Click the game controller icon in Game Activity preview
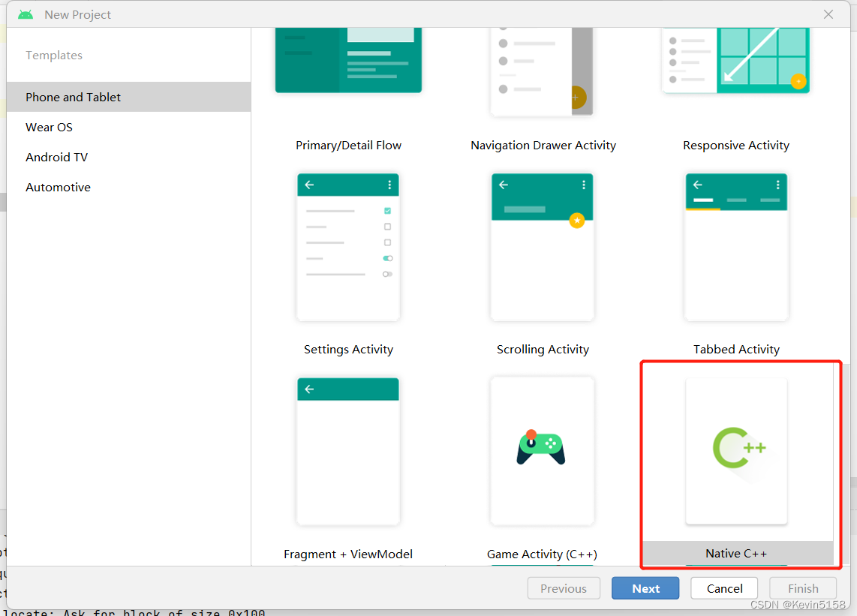This screenshot has height=616, width=857. point(542,448)
